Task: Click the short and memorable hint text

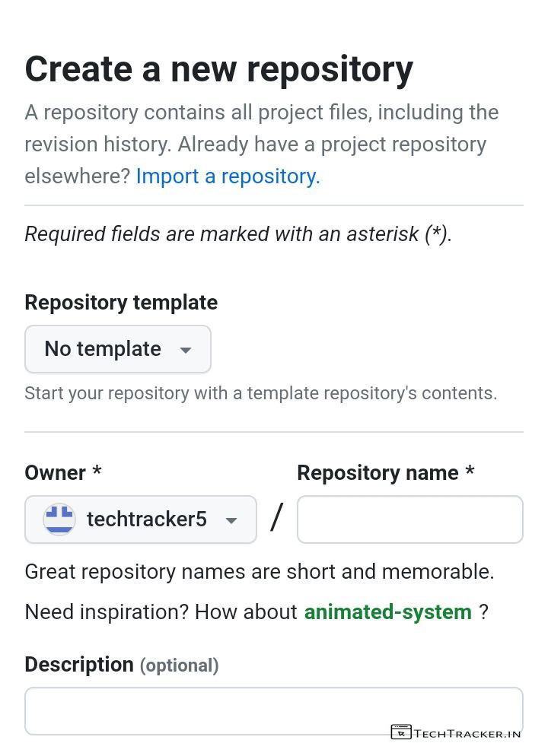Action: pyautogui.click(x=260, y=571)
